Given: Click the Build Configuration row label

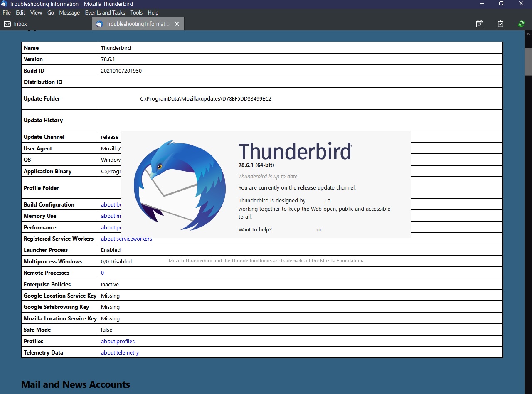Looking at the screenshot, I should click(x=49, y=205).
